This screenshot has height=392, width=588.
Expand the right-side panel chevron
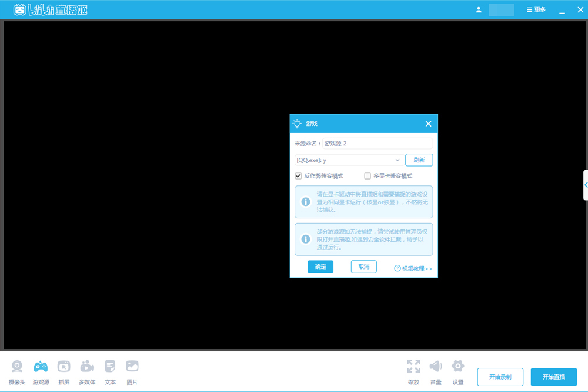point(585,184)
